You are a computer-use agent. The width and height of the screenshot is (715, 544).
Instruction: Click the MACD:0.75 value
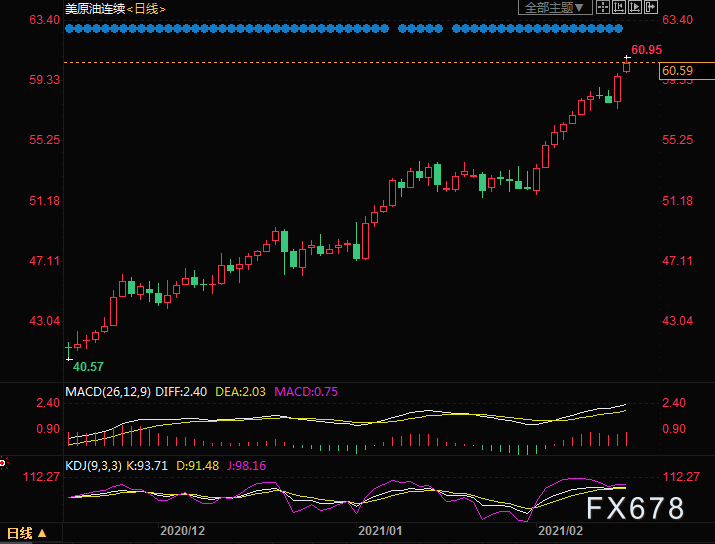pyautogui.click(x=306, y=392)
